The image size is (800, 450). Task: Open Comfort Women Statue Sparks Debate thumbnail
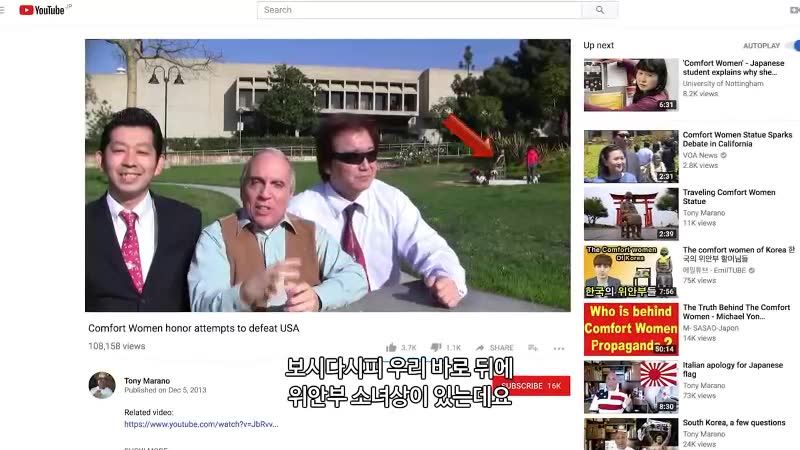[x=631, y=156]
